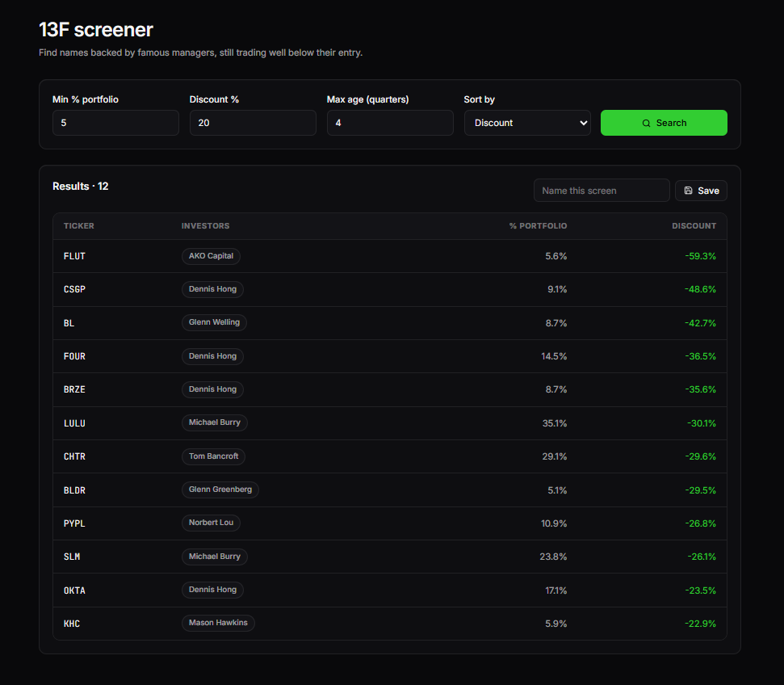Select the FOUR ticker

pyautogui.click(x=74, y=356)
